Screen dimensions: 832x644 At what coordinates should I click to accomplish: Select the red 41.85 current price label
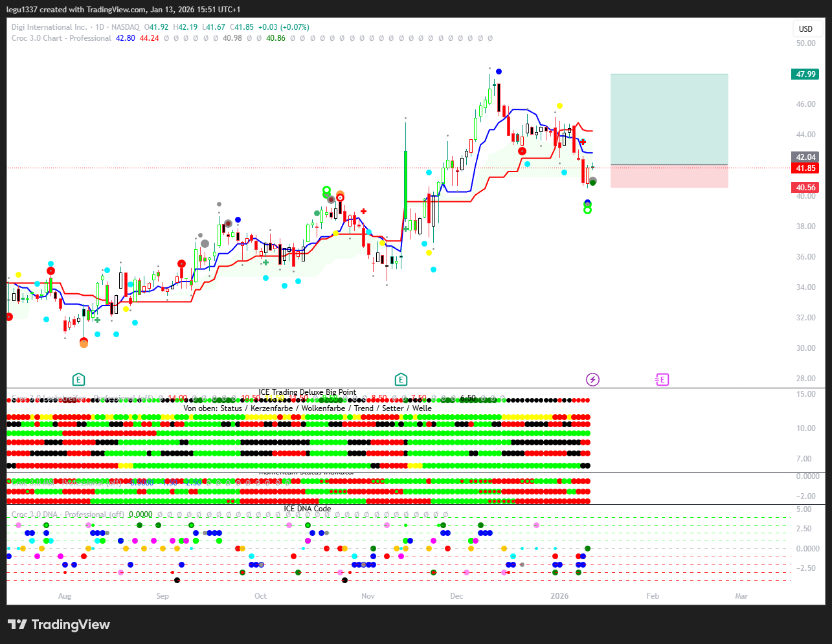point(805,168)
